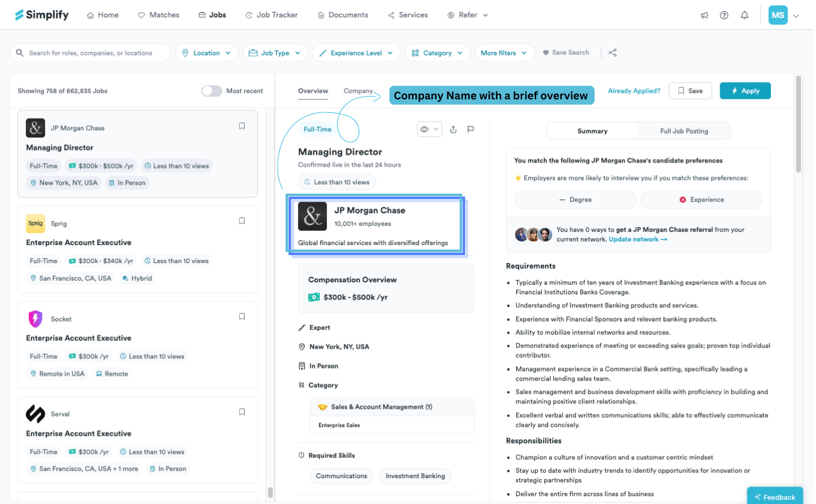Click the Communications skill tag
816x504 pixels.
coord(341,476)
